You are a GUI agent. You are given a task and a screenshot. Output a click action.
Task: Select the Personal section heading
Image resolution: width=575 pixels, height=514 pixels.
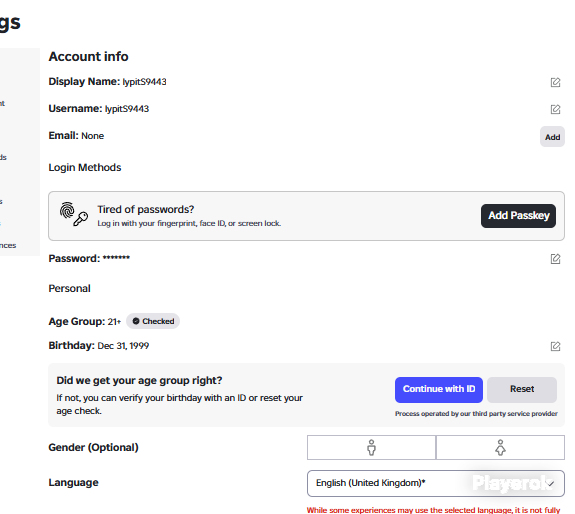[69, 289]
